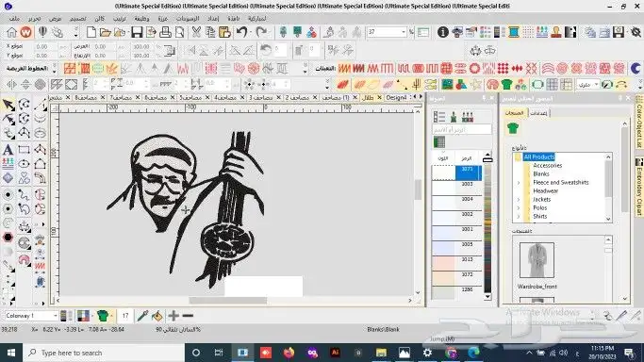
Task: Open the ملف (File) menu
Action: [14, 19]
